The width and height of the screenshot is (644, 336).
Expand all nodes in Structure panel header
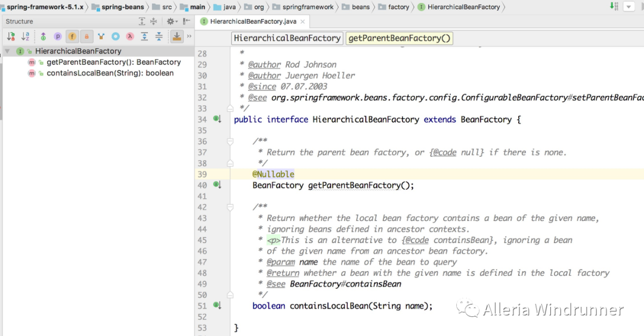[x=142, y=21]
